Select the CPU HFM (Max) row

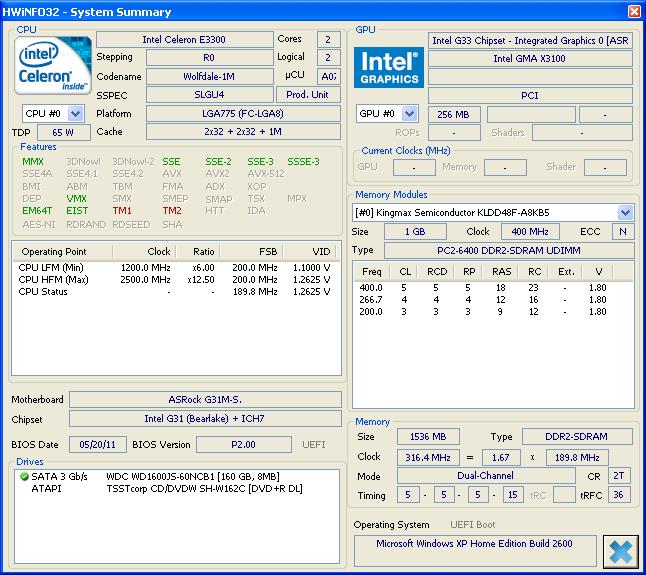tap(174, 280)
